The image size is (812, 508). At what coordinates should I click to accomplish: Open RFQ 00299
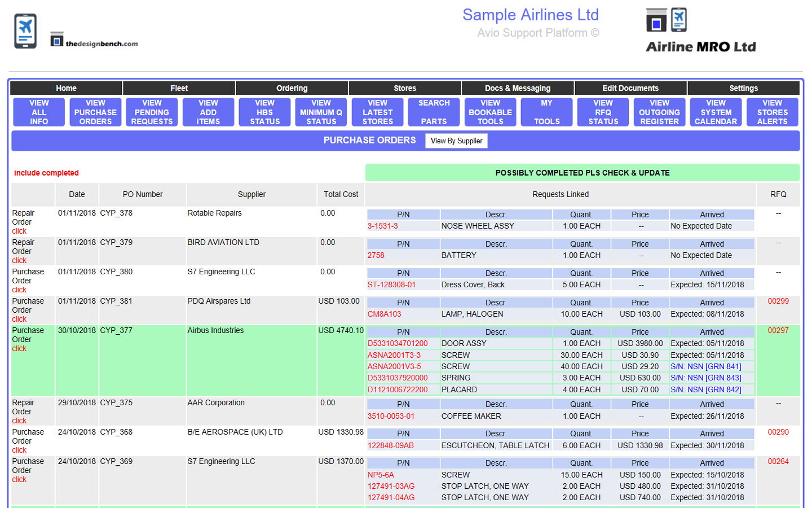778,301
